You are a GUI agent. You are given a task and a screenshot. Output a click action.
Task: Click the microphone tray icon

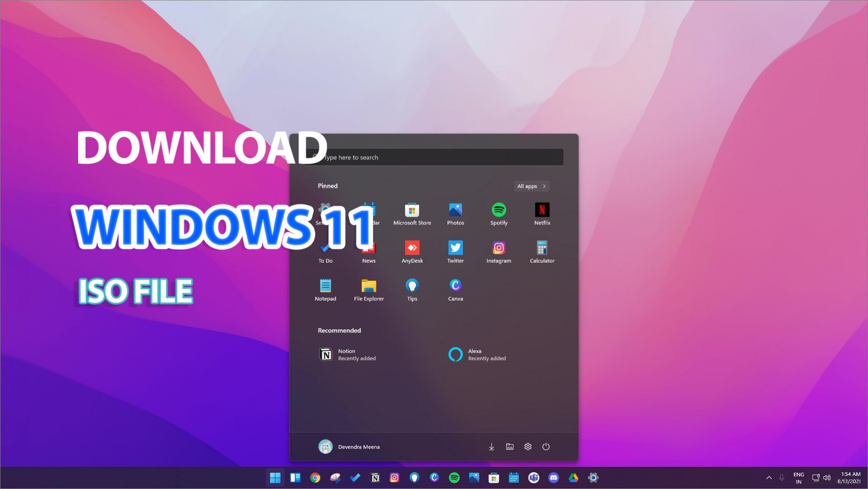pos(782,478)
